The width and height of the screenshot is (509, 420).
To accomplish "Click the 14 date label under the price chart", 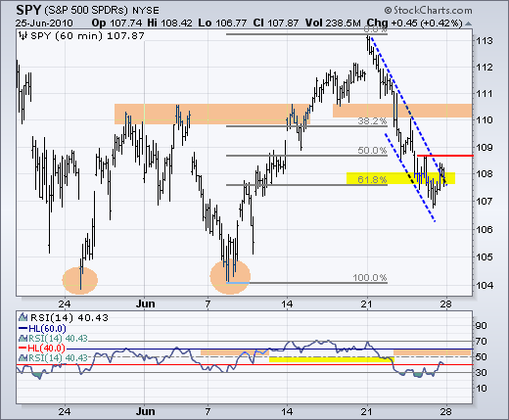I will 287,303.
